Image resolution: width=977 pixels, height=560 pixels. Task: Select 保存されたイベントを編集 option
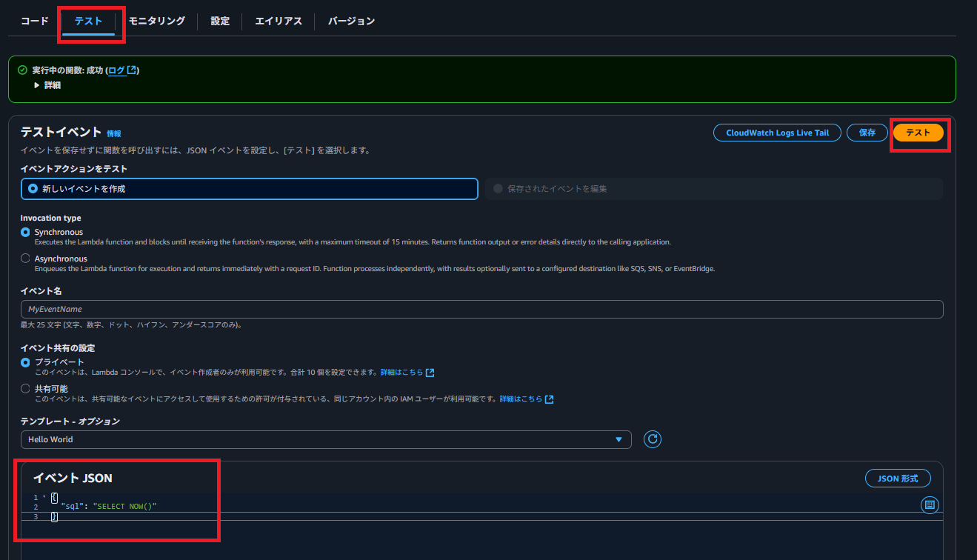(x=713, y=189)
